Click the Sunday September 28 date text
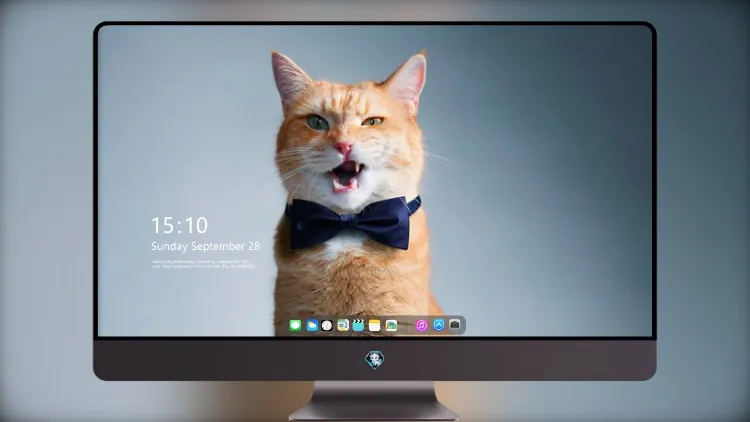The image size is (750, 422). pos(206,246)
